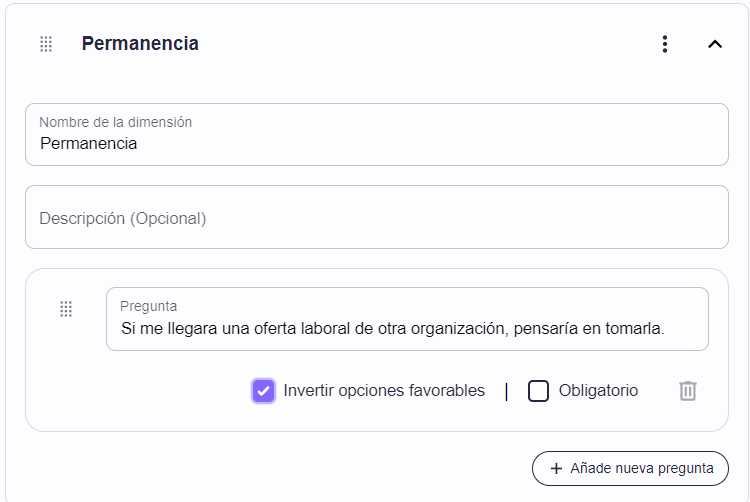750x502 pixels.
Task: Click the drag handle beside the Permanencia title
Action: coord(46,44)
